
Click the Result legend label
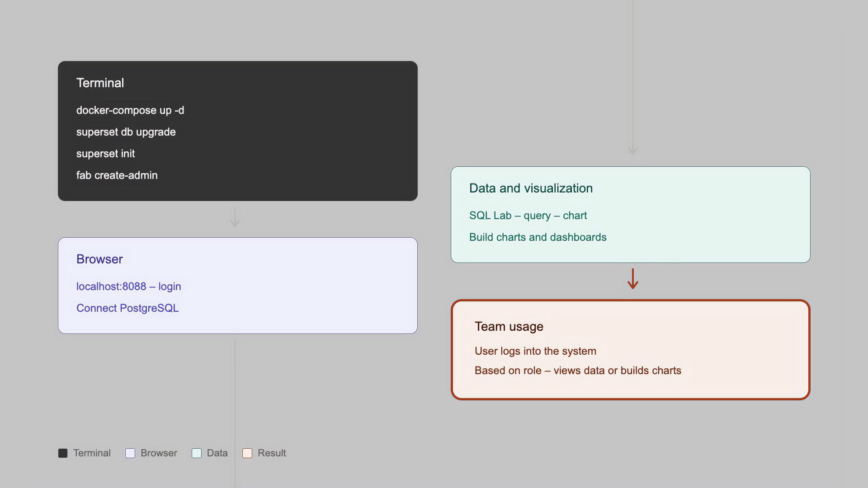(x=272, y=453)
